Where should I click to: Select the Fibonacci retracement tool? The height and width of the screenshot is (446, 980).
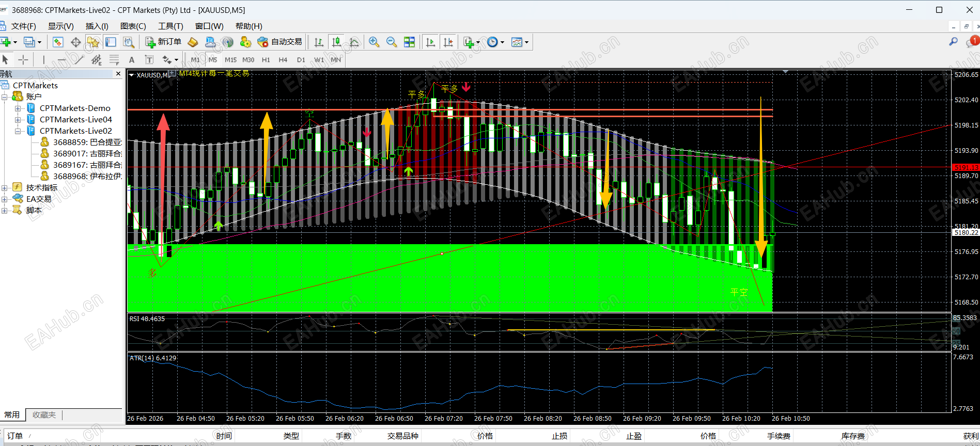(114, 59)
